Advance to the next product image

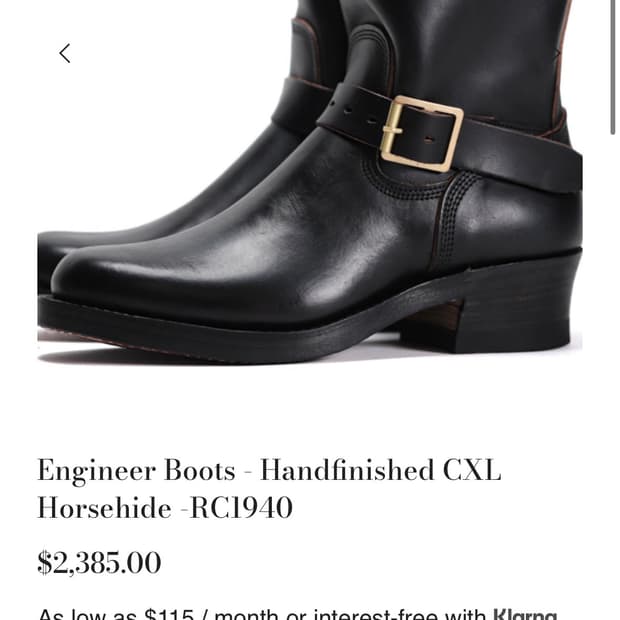point(557,53)
